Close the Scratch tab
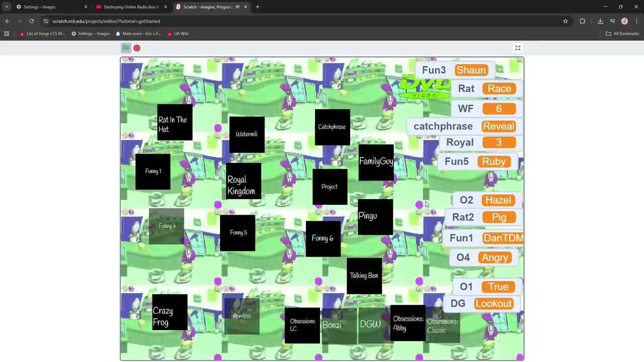This screenshot has width=644, height=362. [x=246, y=7]
